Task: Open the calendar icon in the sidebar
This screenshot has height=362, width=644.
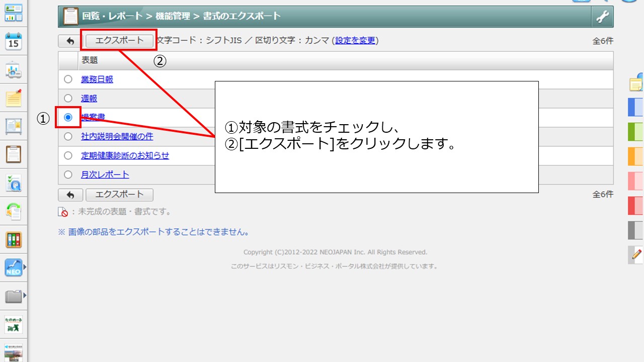Action: (x=14, y=41)
